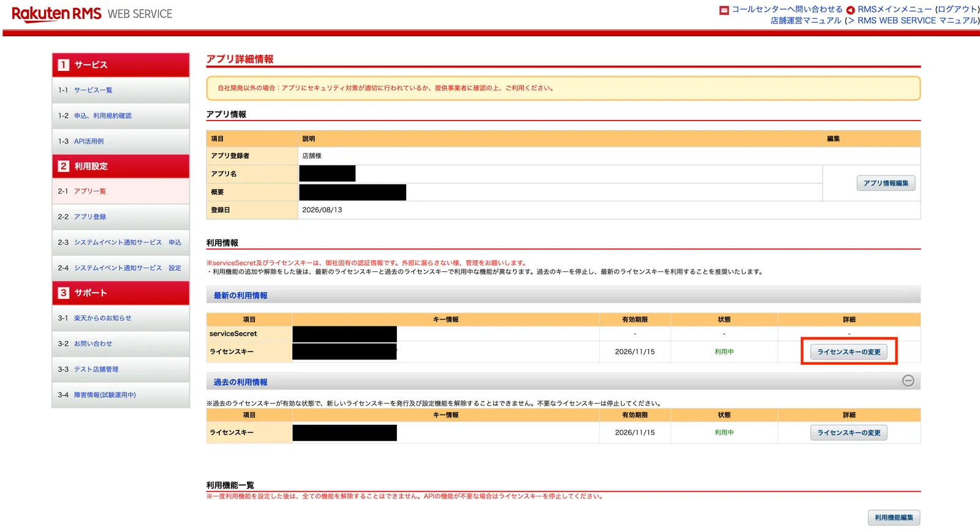Click the 利用機能一覧 heading
The height and width of the screenshot is (529, 980).
pos(230,485)
